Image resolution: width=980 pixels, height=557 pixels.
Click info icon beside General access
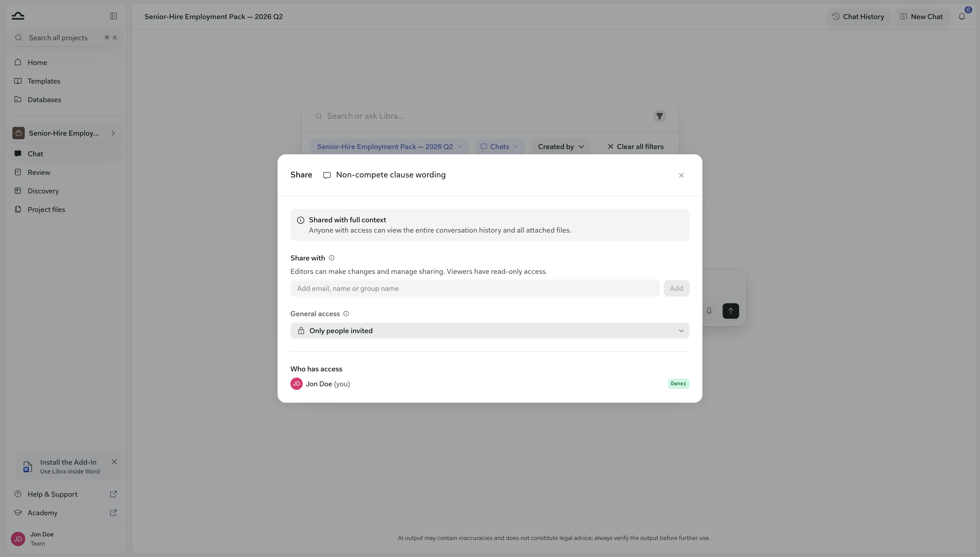coord(346,314)
